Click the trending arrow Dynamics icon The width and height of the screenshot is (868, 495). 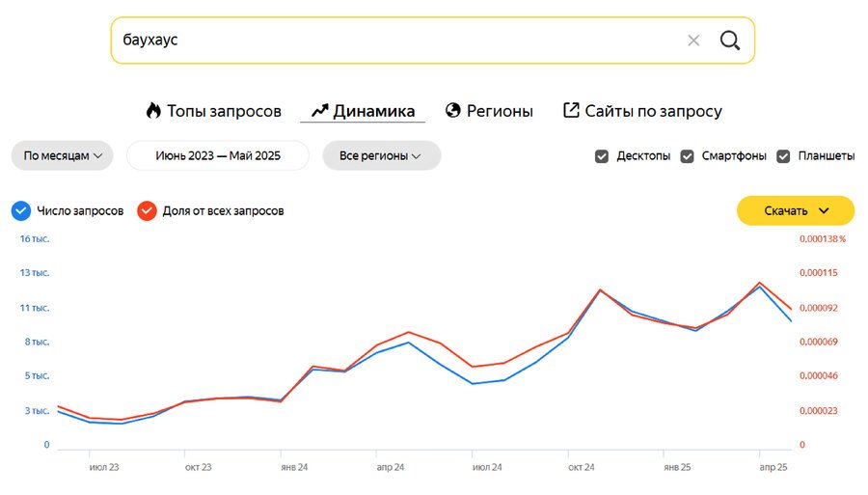coord(320,110)
